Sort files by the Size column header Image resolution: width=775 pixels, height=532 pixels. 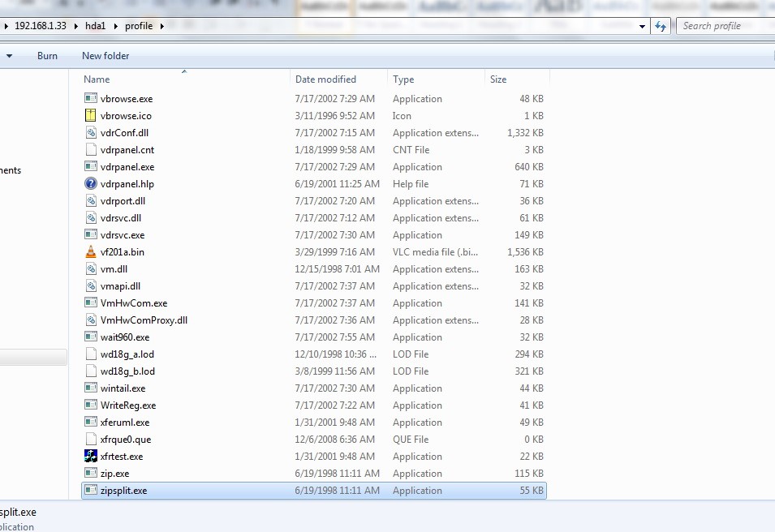[x=498, y=79]
